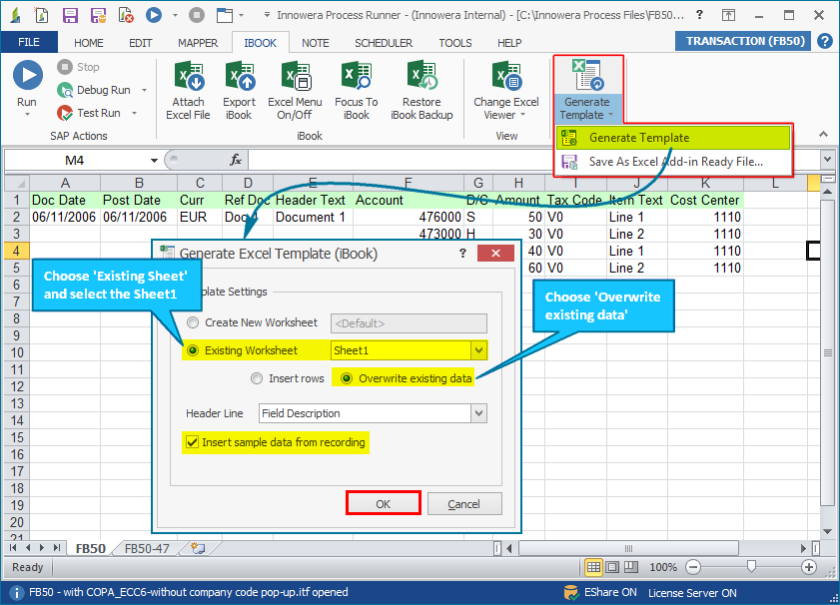The width and height of the screenshot is (840, 605).
Task: Choose Save As Excel Add-in Ready File
Action: [675, 161]
